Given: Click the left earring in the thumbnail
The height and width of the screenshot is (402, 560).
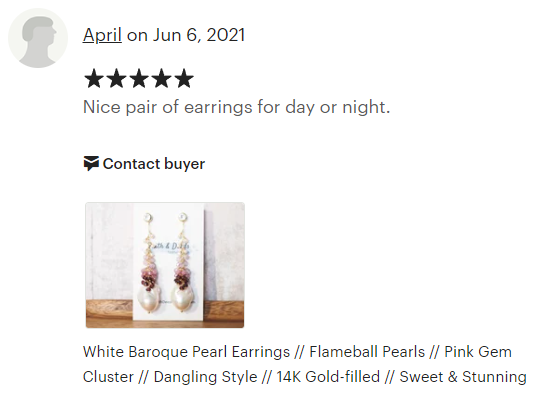Looking at the screenshot, I should [x=148, y=263].
